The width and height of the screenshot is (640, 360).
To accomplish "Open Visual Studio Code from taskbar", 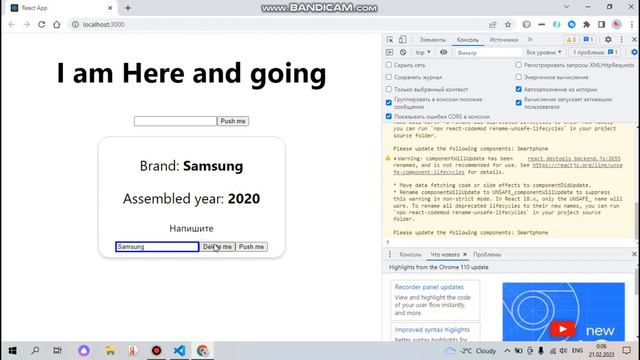I will (179, 351).
